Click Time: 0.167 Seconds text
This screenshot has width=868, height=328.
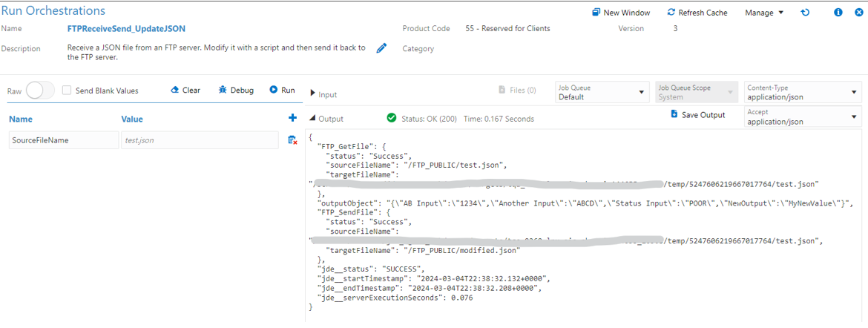coord(499,119)
